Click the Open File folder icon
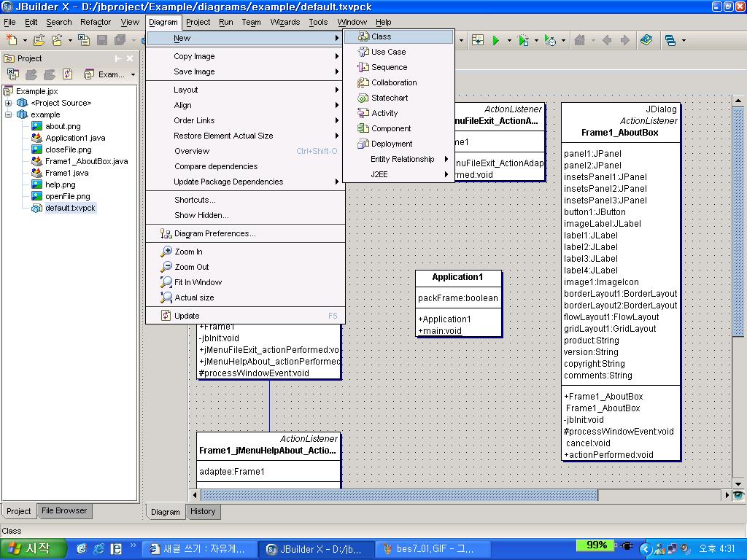The image size is (747, 560). coord(39,41)
